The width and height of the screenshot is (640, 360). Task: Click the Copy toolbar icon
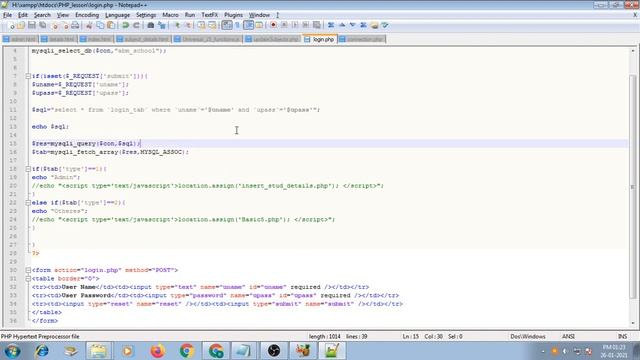pos(100,25)
